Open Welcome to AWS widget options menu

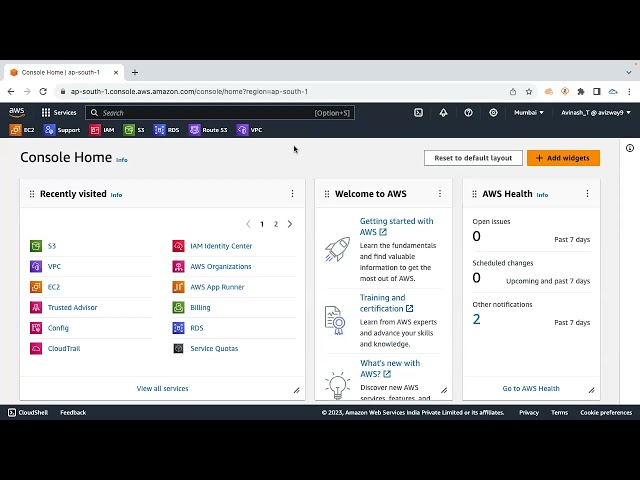(x=440, y=193)
